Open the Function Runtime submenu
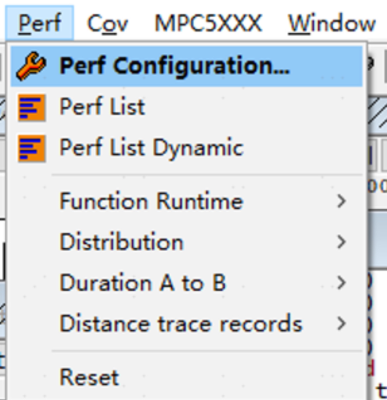387x400 pixels. point(187,201)
